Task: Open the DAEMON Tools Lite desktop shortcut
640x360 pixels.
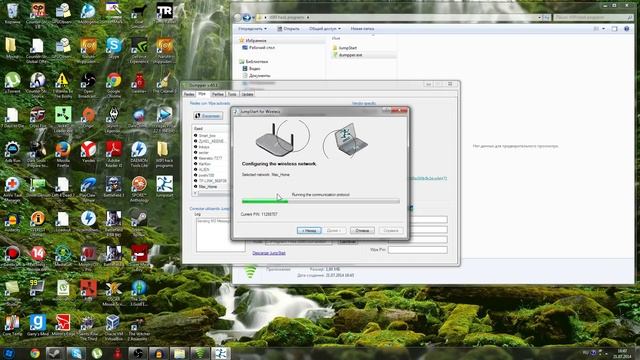Action: pyautogui.click(x=139, y=153)
